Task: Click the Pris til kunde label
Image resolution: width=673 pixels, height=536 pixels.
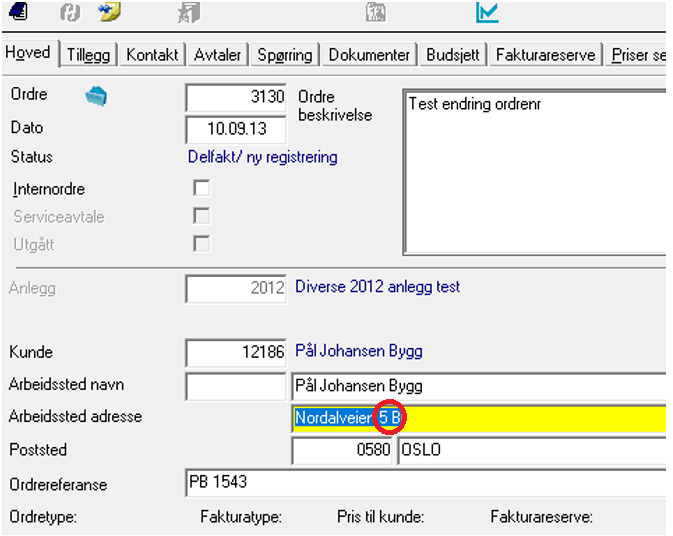Action: pos(381,517)
